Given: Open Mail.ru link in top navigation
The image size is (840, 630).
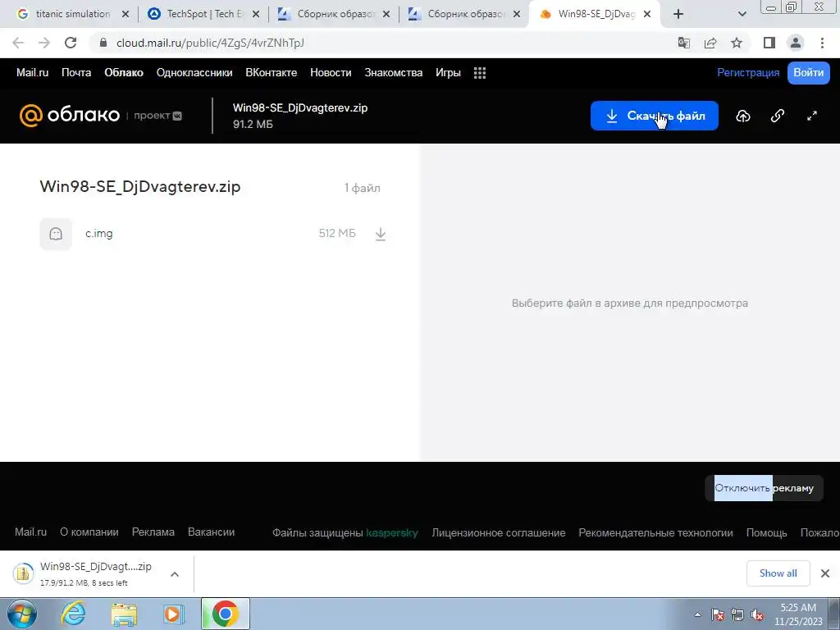Looking at the screenshot, I should (x=32, y=73).
